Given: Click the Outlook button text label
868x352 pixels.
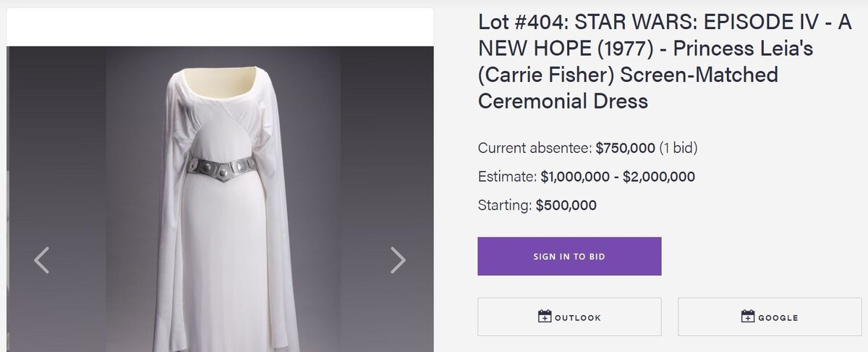Looking at the screenshot, I should tap(578, 318).
